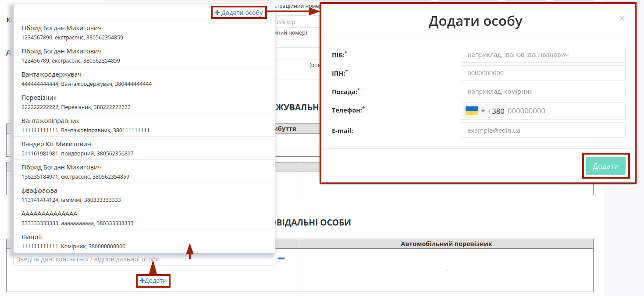644x296 pixels.
Task: Open the Ukraine flag country selector
Action: [472, 111]
